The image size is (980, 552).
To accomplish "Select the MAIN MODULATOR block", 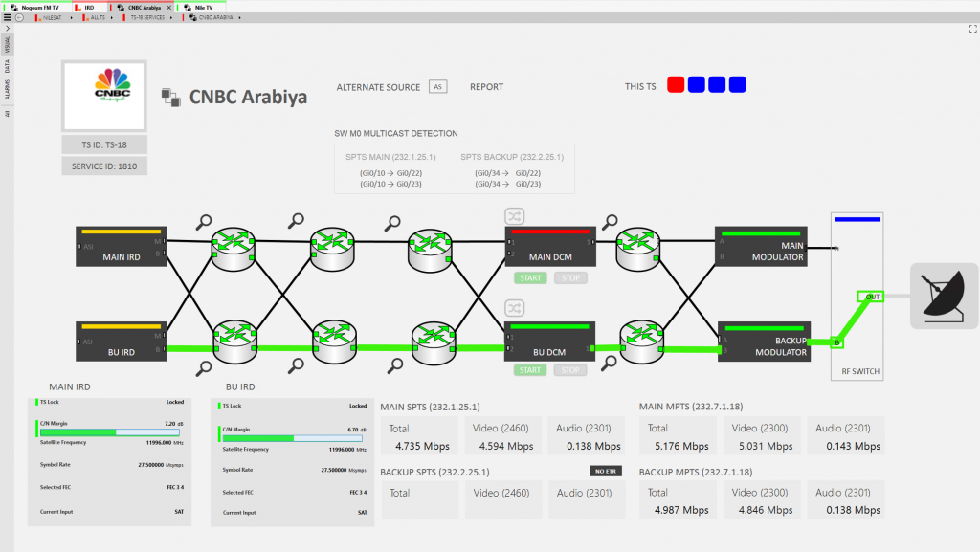I will click(x=761, y=247).
